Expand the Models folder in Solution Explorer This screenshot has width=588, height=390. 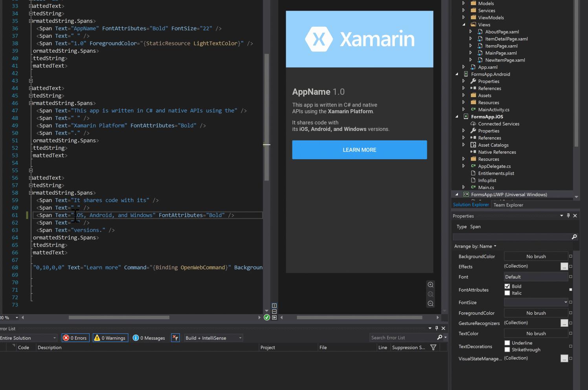[x=464, y=3]
